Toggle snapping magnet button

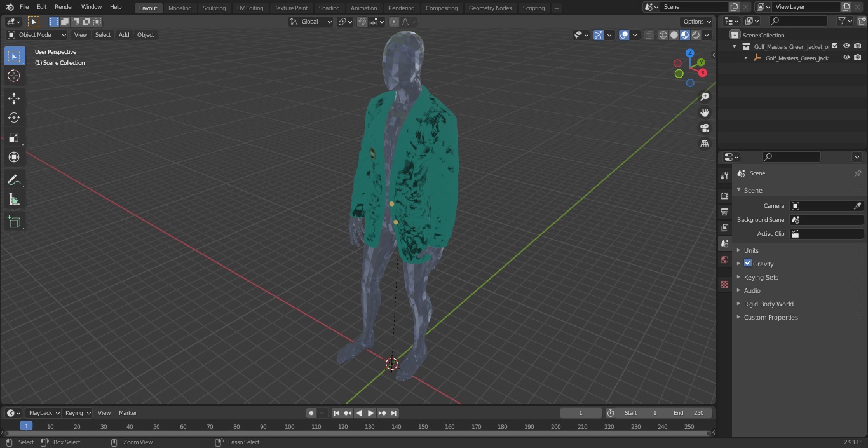[x=362, y=22]
